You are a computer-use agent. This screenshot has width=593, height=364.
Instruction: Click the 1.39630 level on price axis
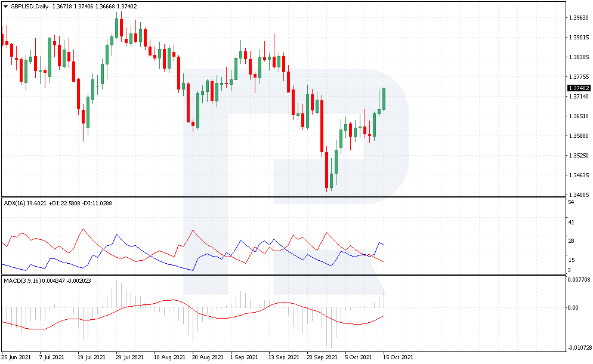click(577, 17)
